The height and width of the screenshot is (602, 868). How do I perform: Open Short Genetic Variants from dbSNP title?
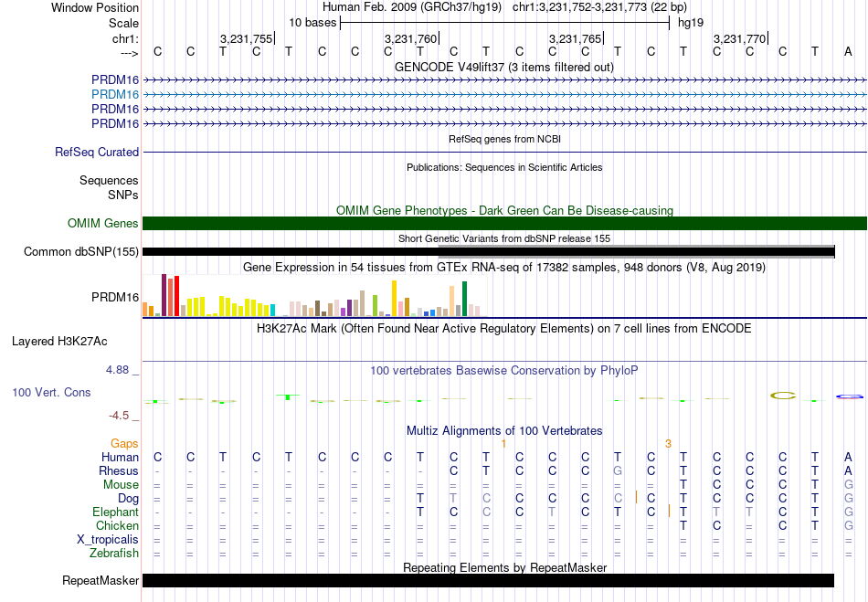pyautogui.click(x=504, y=238)
